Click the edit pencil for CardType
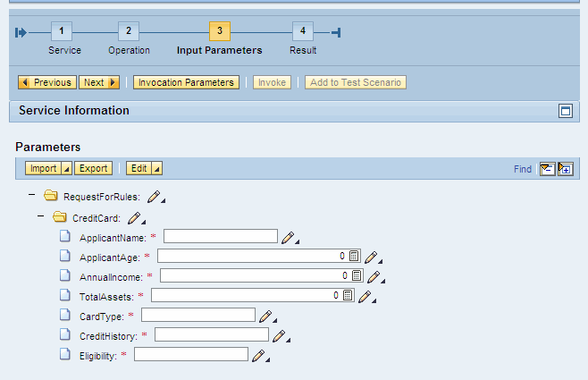Image resolution: width=588 pixels, height=380 pixels. click(x=265, y=316)
